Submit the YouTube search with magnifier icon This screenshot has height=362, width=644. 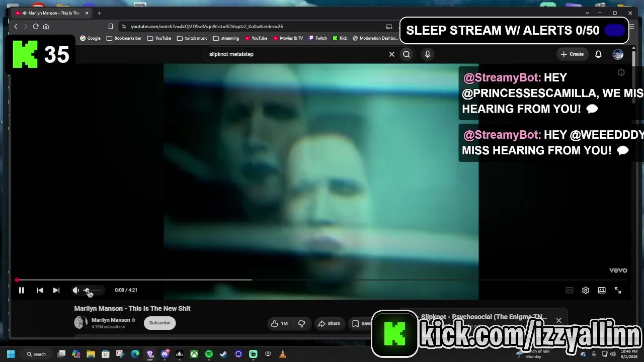pos(407,54)
